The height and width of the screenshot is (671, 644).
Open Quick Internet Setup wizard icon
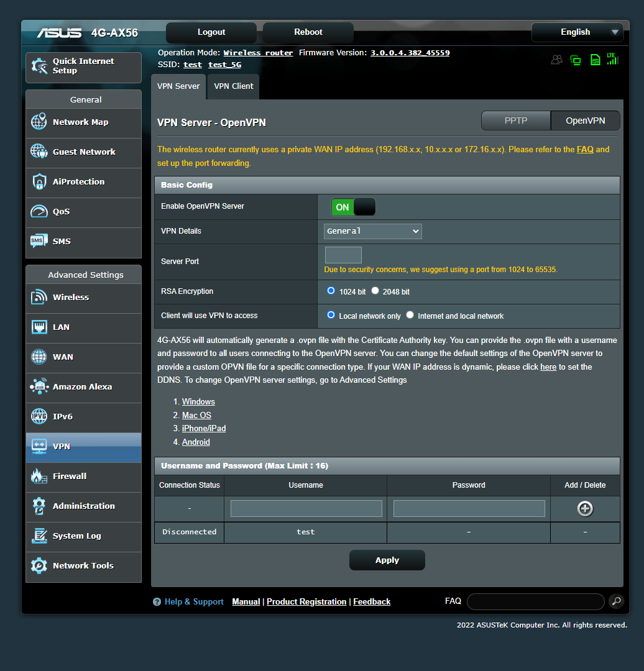pos(39,66)
